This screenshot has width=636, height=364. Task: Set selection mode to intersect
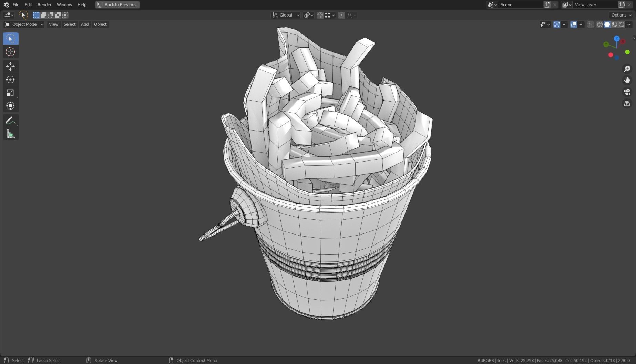click(65, 15)
